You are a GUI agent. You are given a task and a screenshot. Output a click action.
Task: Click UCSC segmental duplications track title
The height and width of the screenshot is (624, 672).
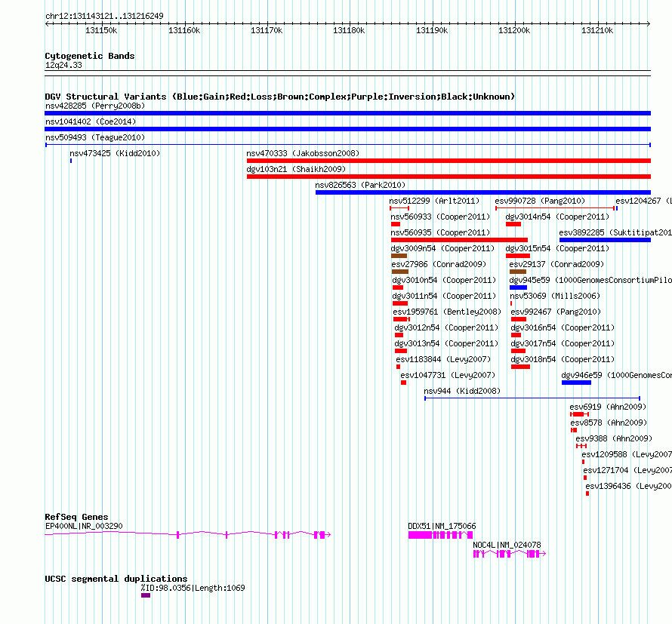pos(116,579)
